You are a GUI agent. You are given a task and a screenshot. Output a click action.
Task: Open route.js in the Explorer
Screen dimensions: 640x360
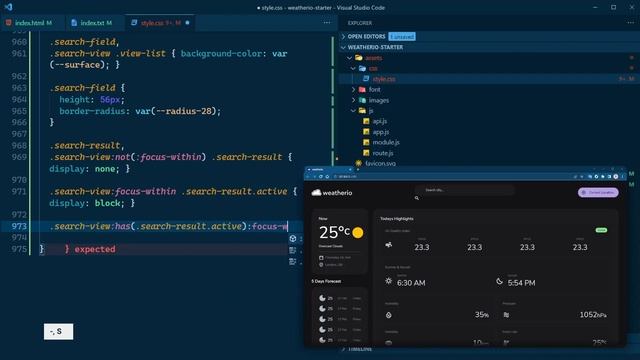pos(383,153)
